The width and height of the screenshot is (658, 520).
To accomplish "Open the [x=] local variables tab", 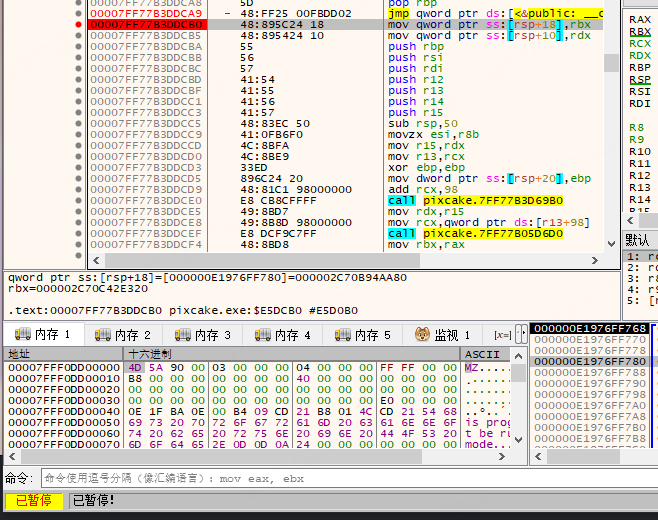I will click(502, 335).
